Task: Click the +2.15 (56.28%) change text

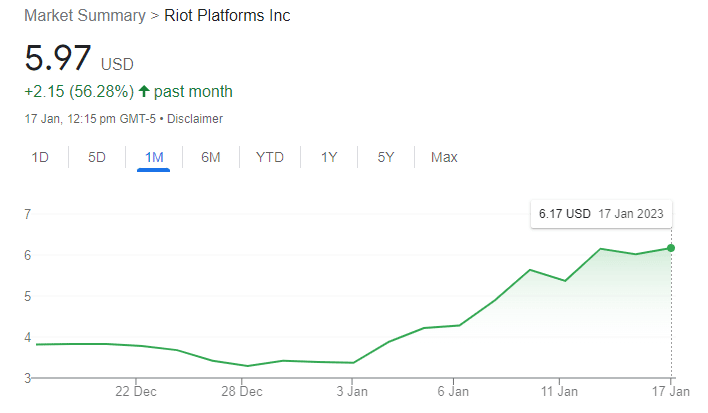Action: (78, 92)
